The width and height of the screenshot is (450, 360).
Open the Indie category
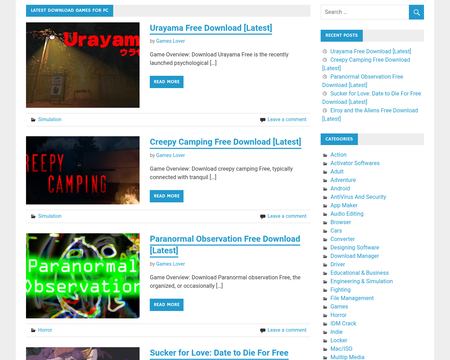tap(336, 332)
